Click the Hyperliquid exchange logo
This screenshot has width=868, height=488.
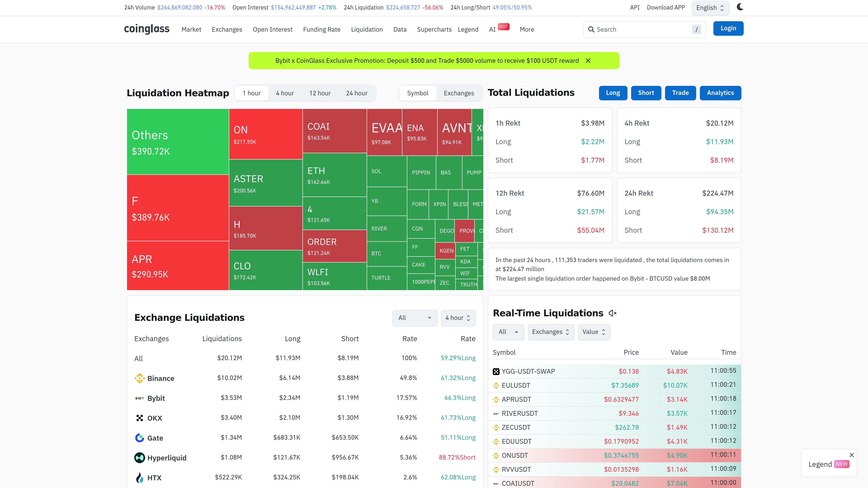[x=139, y=458]
